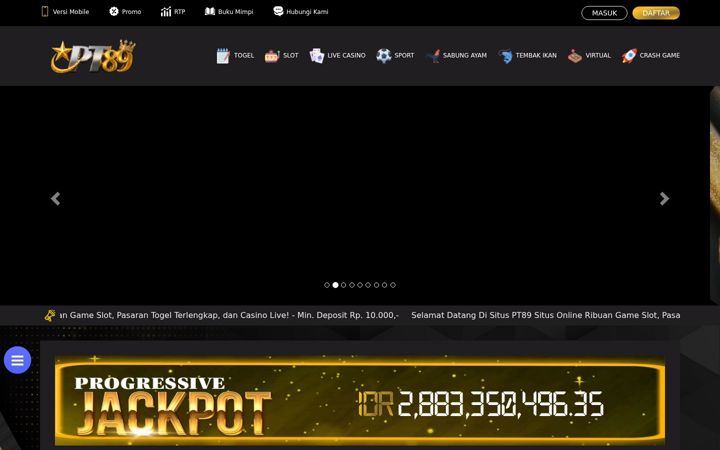Image resolution: width=720 pixels, height=450 pixels.
Task: Select the fourth carousel indicator dot
Action: (x=352, y=285)
